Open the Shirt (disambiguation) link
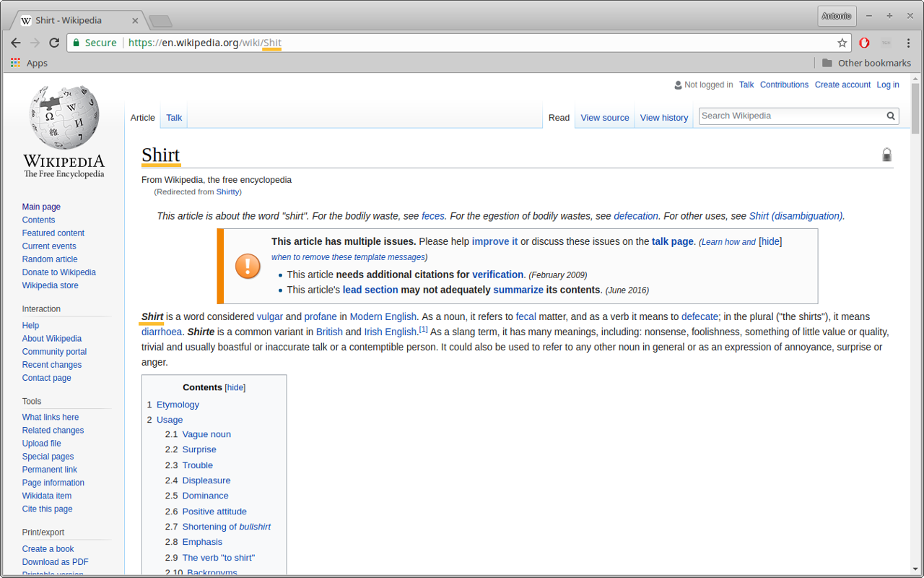924x578 pixels. [x=796, y=216]
